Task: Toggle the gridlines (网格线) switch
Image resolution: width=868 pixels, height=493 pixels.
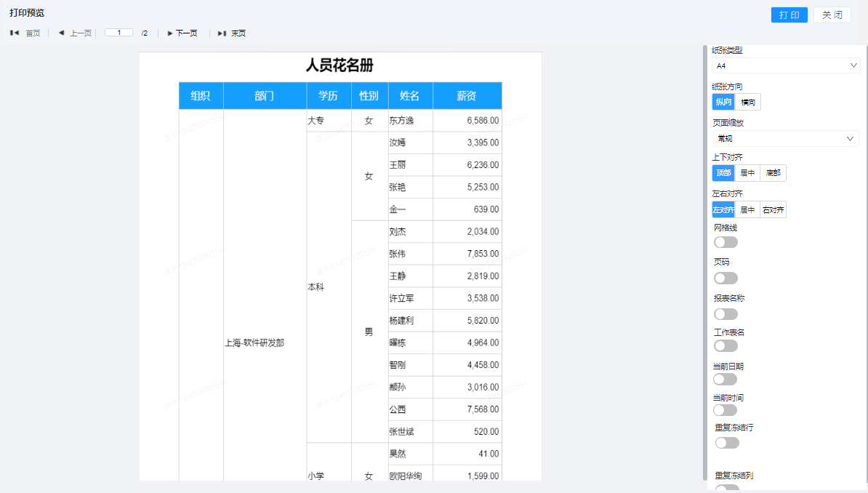Action: point(726,242)
